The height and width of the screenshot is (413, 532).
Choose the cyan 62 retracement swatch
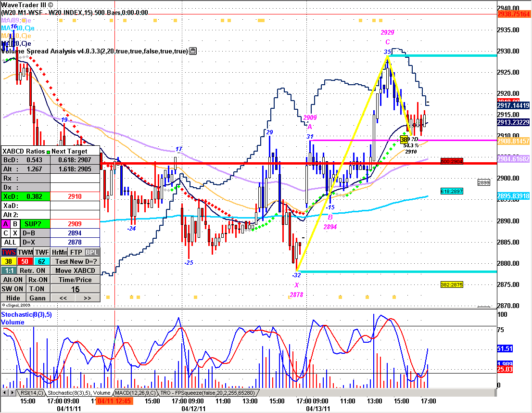point(42,261)
